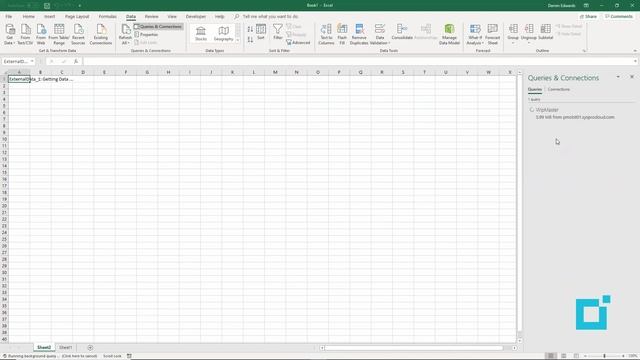This screenshot has height=360, width=640.
Task: Create a Forecast Sheet
Action: (x=493, y=34)
